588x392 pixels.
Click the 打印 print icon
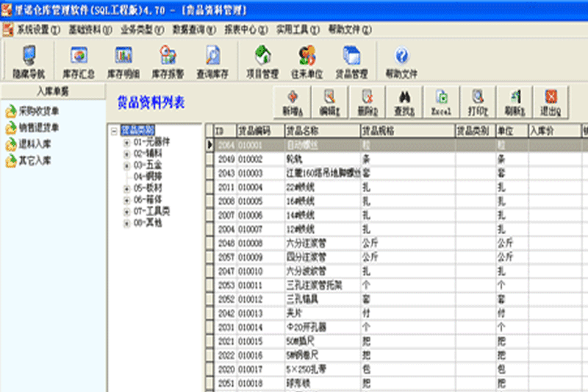tap(478, 97)
